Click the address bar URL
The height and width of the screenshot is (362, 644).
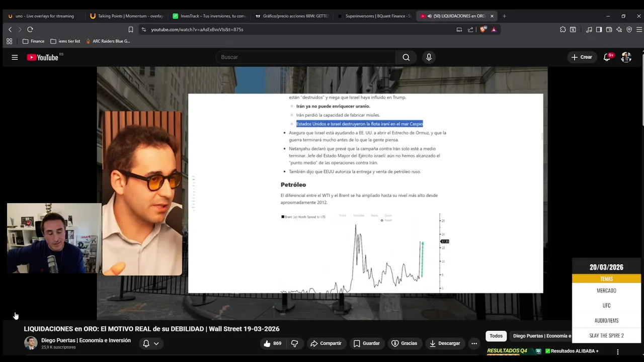tap(197, 30)
